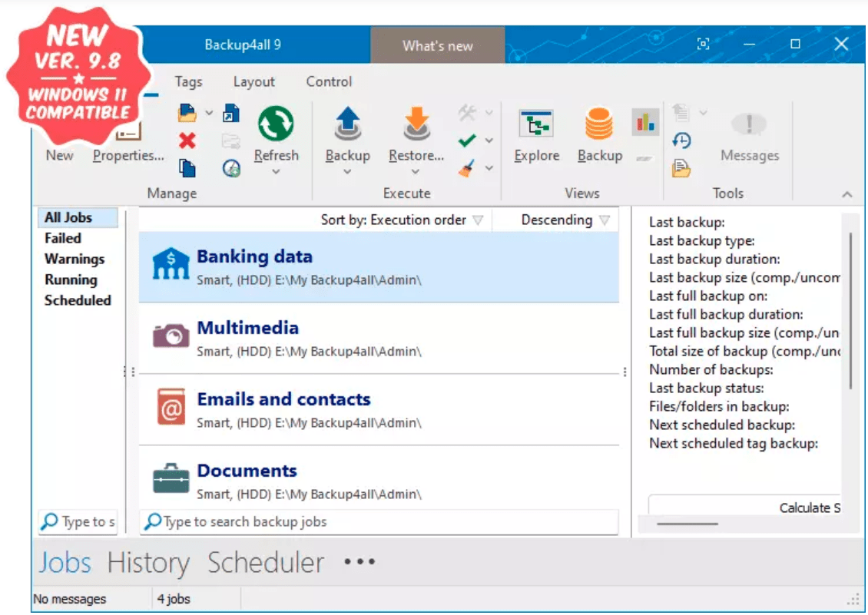This screenshot has width=868, height=615.
Task: Click the open backup folder icon in Manage
Action: click(x=187, y=113)
